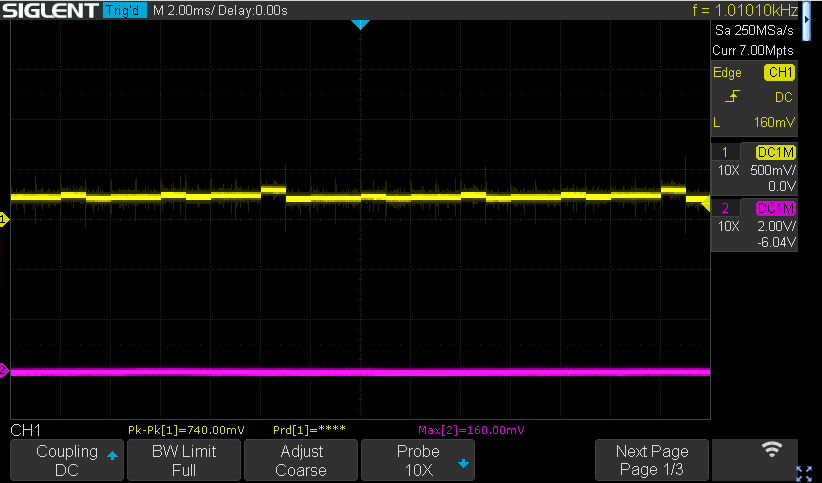Viewport: 822px width, 483px height.
Task: Click the rising edge slope icon
Action: tap(732, 96)
